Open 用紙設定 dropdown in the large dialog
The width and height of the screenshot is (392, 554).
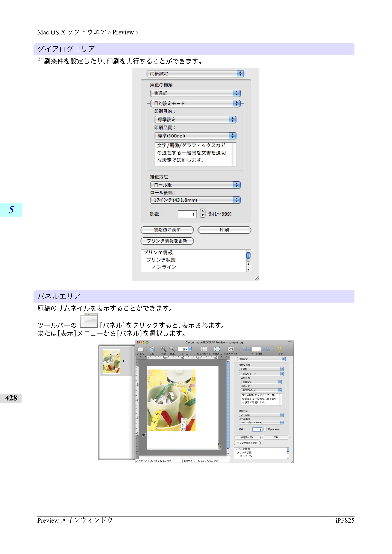195,74
